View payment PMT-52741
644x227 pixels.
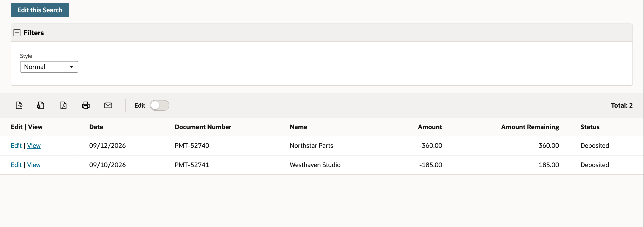pos(34,165)
